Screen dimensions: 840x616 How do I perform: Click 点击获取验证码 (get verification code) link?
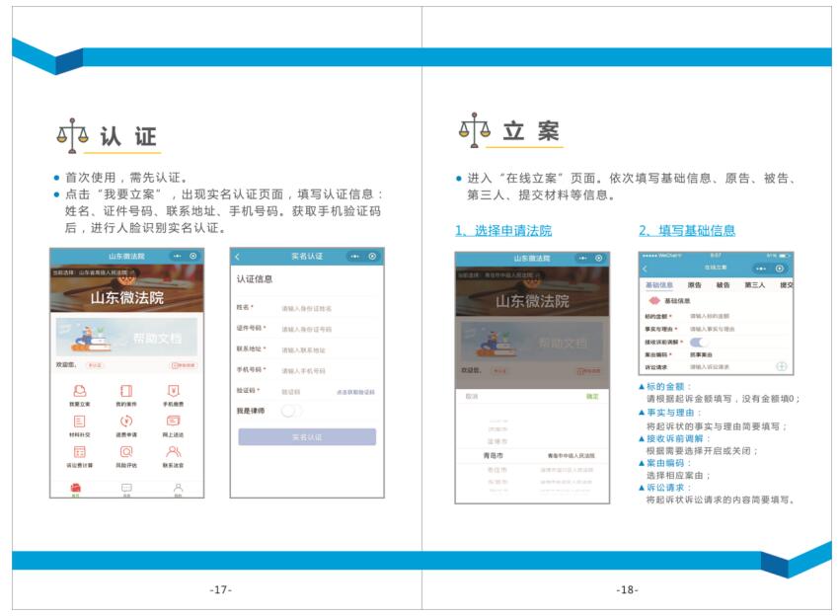point(354,392)
